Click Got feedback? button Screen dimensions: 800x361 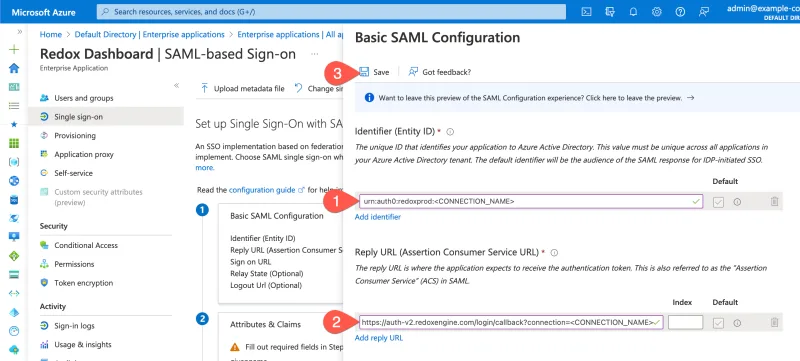pos(439,72)
